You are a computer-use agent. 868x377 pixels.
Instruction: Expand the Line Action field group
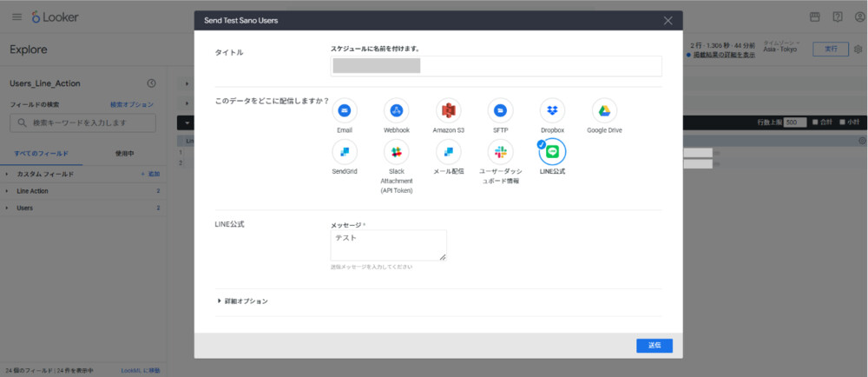tap(32, 191)
